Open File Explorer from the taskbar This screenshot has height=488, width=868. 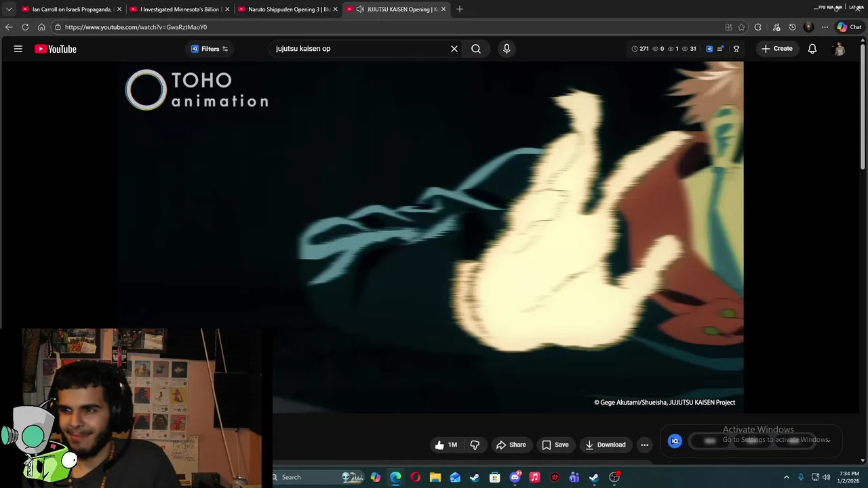pyautogui.click(x=435, y=477)
